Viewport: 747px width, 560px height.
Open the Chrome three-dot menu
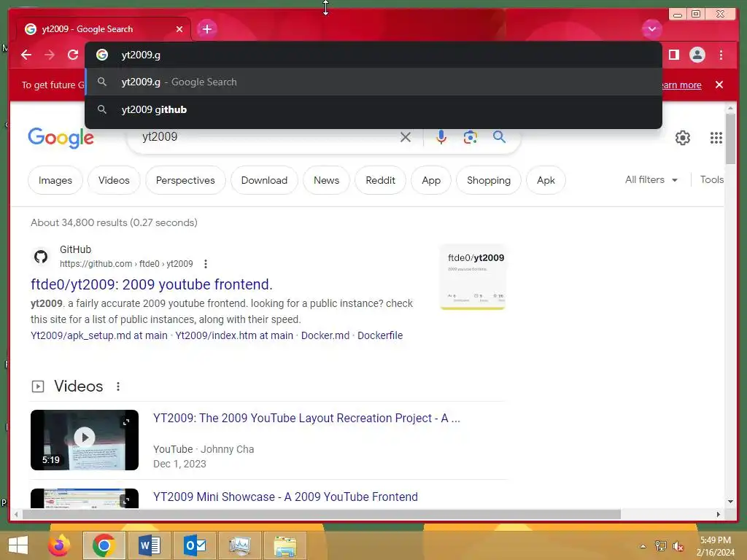pos(721,55)
